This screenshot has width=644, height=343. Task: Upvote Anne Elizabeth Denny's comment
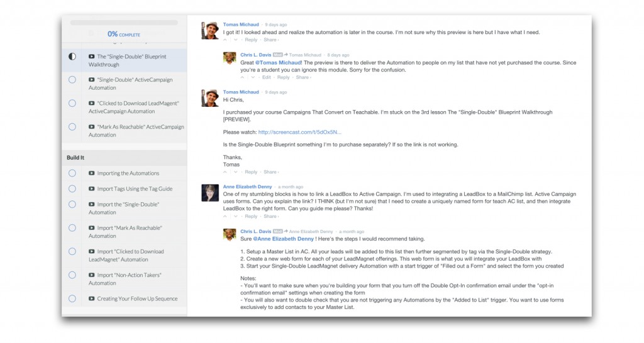pos(225,217)
